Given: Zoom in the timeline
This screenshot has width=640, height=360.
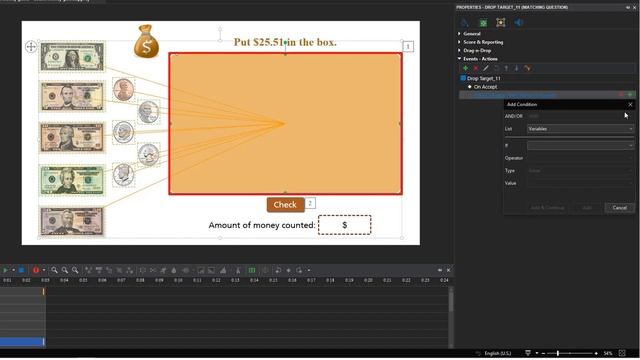Looking at the screenshot, I should (x=54, y=270).
